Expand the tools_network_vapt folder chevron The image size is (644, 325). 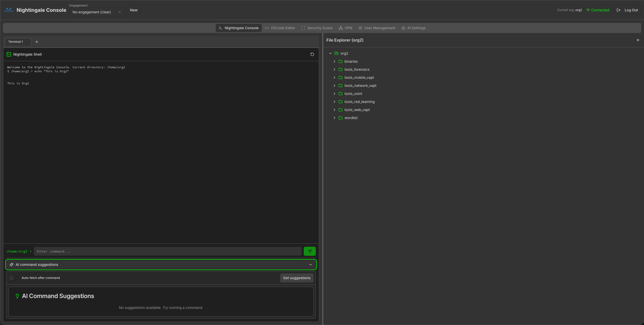(x=334, y=86)
